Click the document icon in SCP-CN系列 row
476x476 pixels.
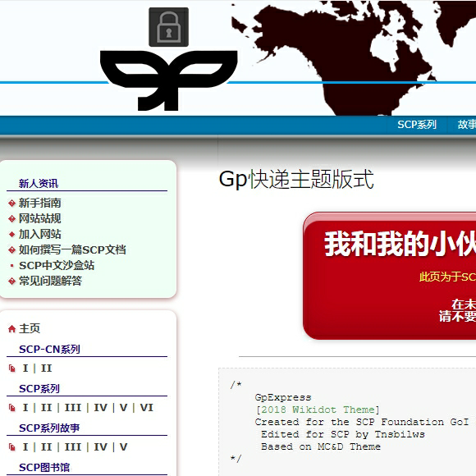pyautogui.click(x=11, y=368)
